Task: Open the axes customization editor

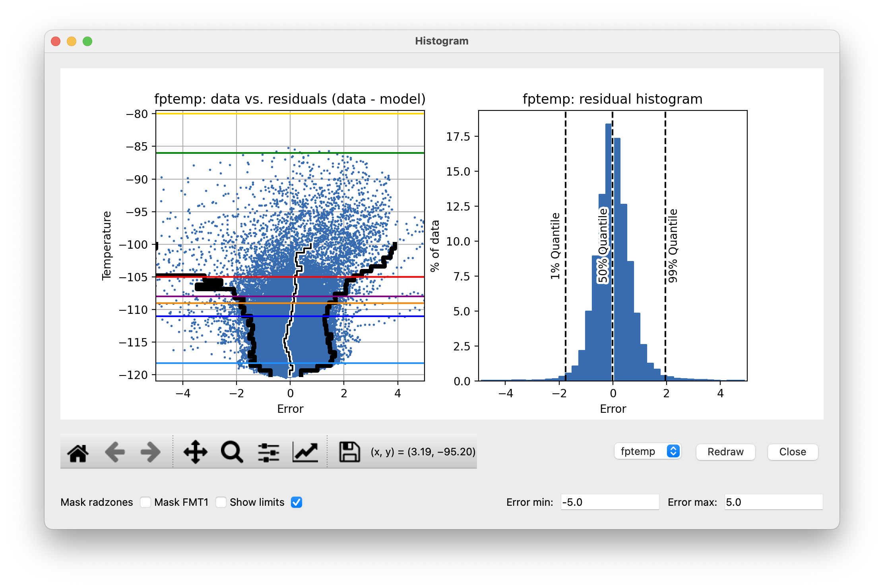Action: pos(304,452)
